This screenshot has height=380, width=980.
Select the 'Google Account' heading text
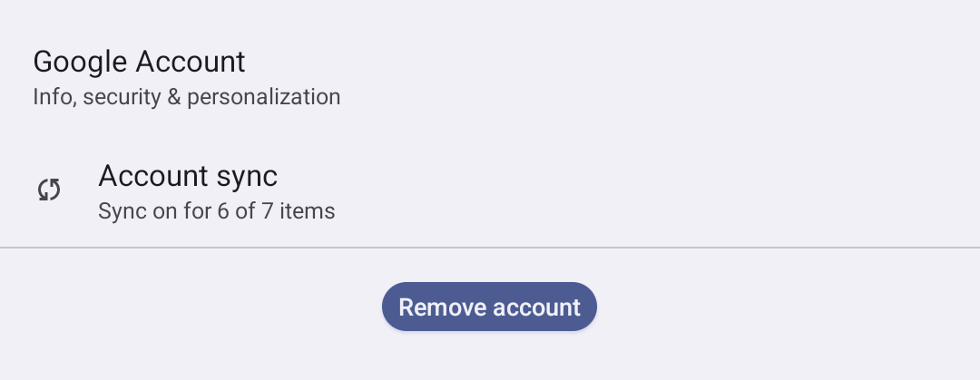coord(139,62)
